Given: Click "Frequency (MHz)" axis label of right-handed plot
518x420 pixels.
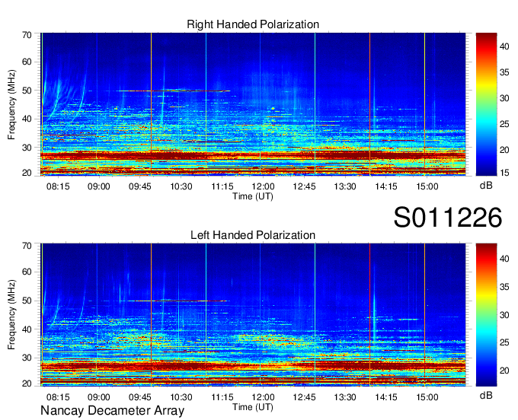Looking at the screenshot, I should tap(11, 104).
